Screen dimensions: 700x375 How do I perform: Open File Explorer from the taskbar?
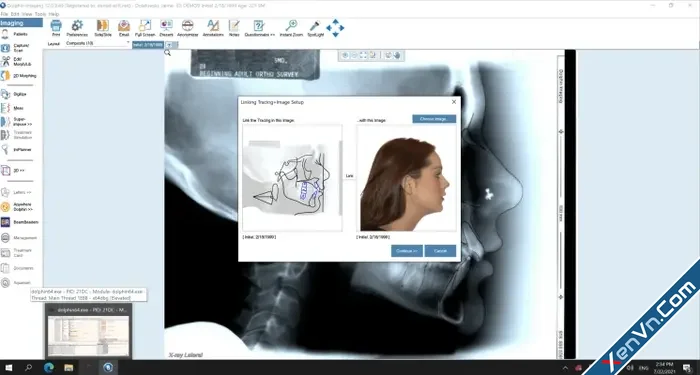[x=68, y=368]
